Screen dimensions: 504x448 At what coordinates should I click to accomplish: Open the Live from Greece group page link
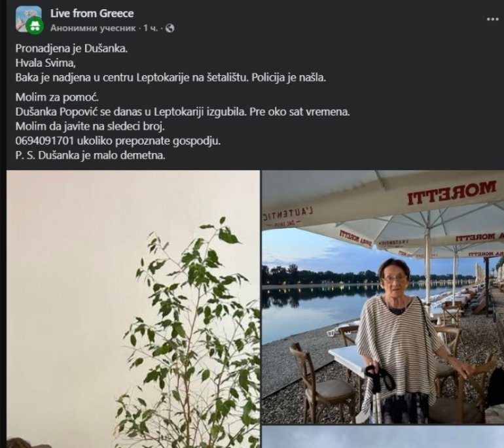92,14
